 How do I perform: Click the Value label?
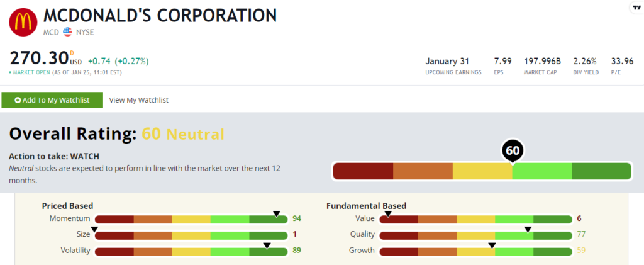(365, 218)
